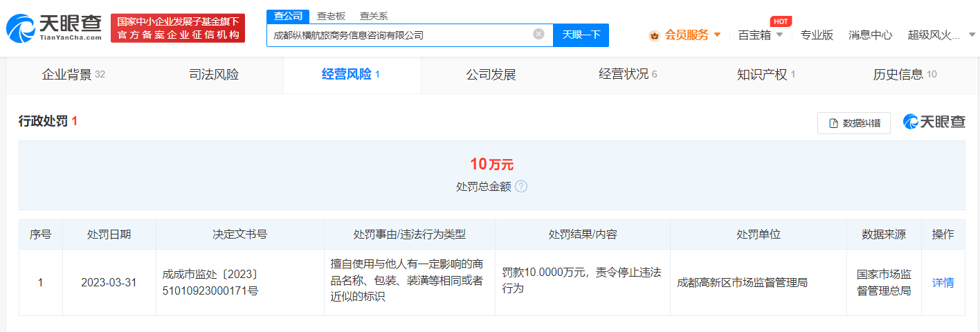Click the 天眼查 logo beside 数据纠错
980x332 pixels.
(934, 122)
